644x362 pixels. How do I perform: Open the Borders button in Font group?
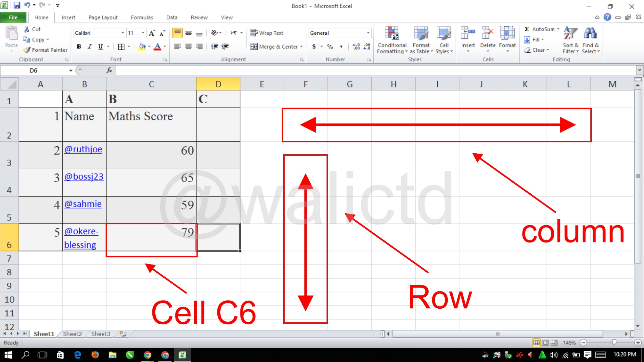(121, 47)
